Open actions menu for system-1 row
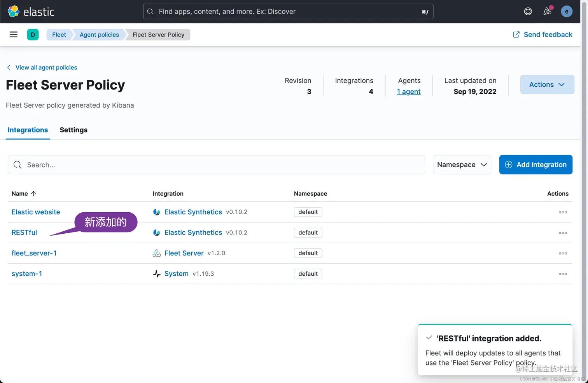This screenshot has height=383, width=588. tap(563, 274)
